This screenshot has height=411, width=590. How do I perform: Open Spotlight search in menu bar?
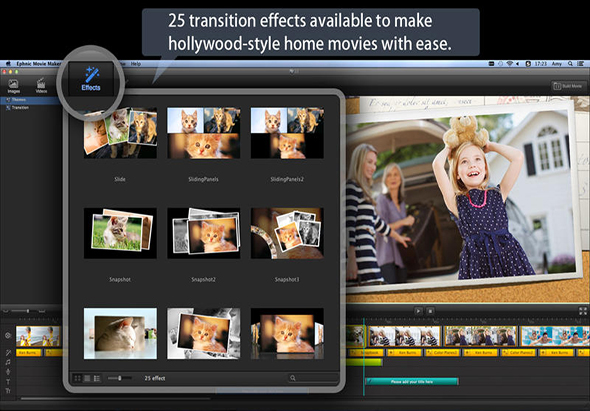click(x=570, y=64)
